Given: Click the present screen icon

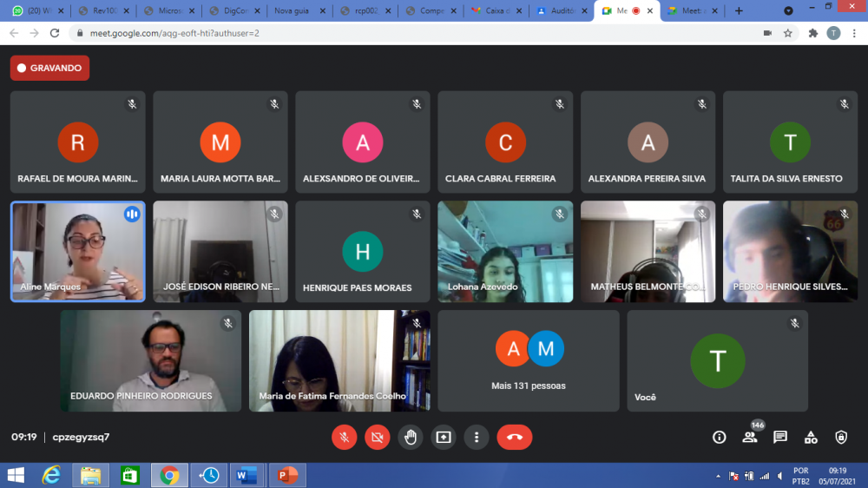Looking at the screenshot, I should (444, 437).
